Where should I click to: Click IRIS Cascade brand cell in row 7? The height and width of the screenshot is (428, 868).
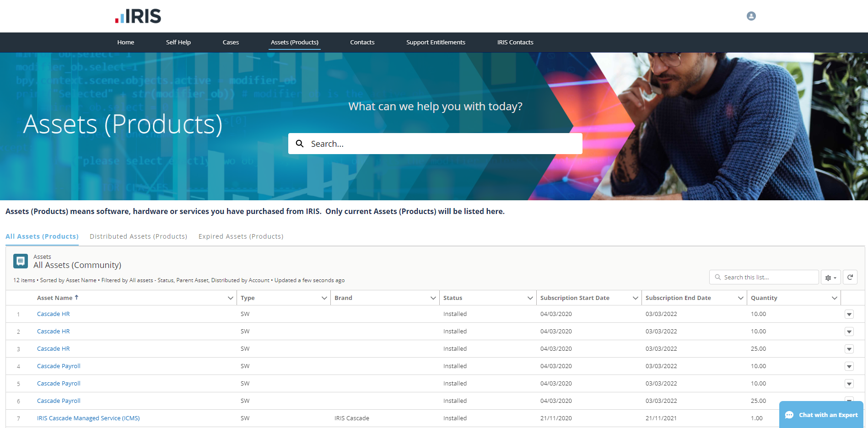tap(352, 418)
